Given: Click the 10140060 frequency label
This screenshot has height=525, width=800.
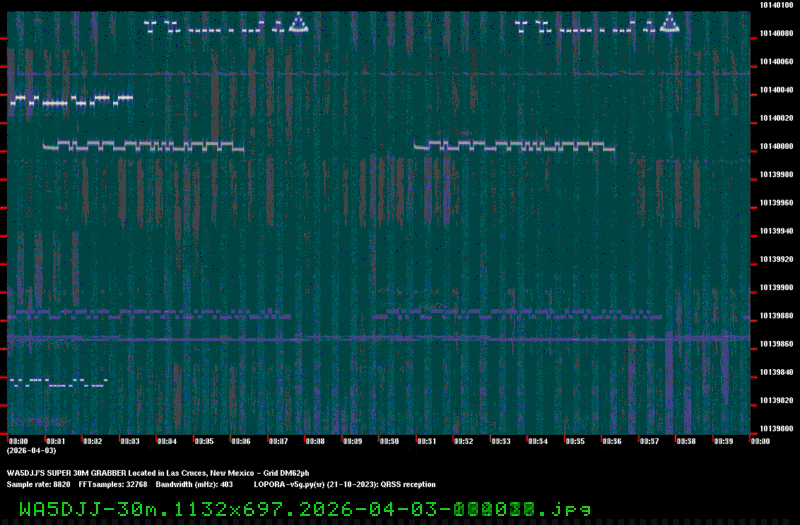Looking at the screenshot, I should [776, 62].
